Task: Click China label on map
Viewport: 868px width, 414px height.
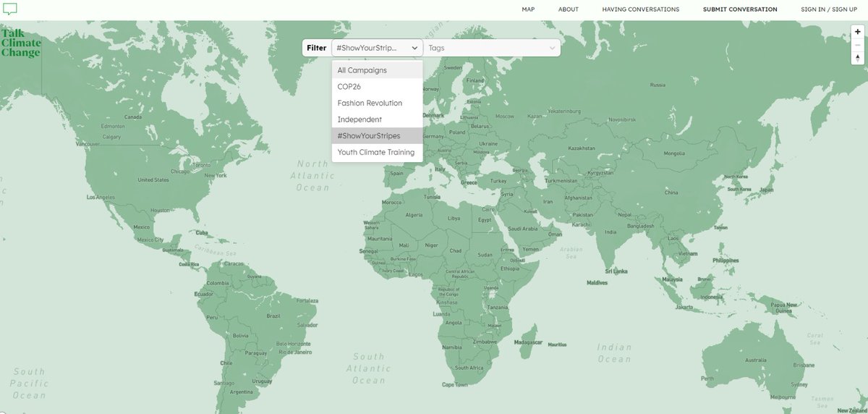Action: 671,193
